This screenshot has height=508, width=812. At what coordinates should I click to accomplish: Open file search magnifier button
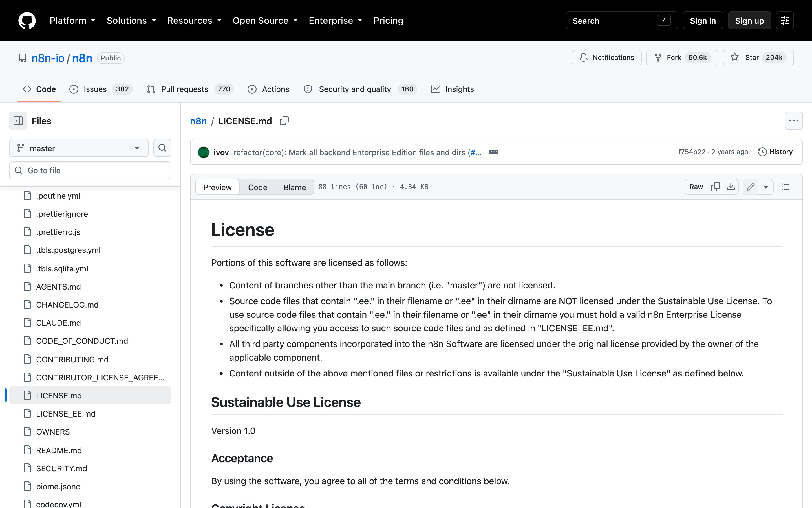(x=162, y=148)
